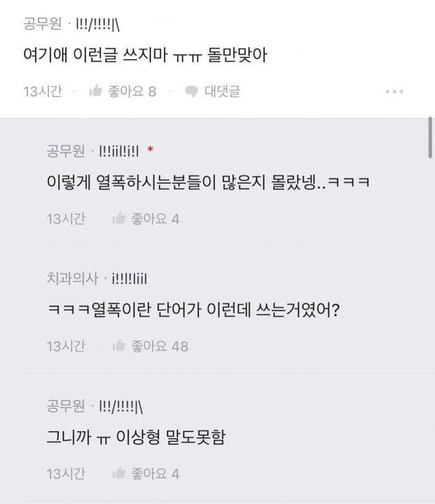Viewport: 435px width, 504px height.
Task: Tap thumbs-up on the dentist's reply
Action: [x=119, y=346]
